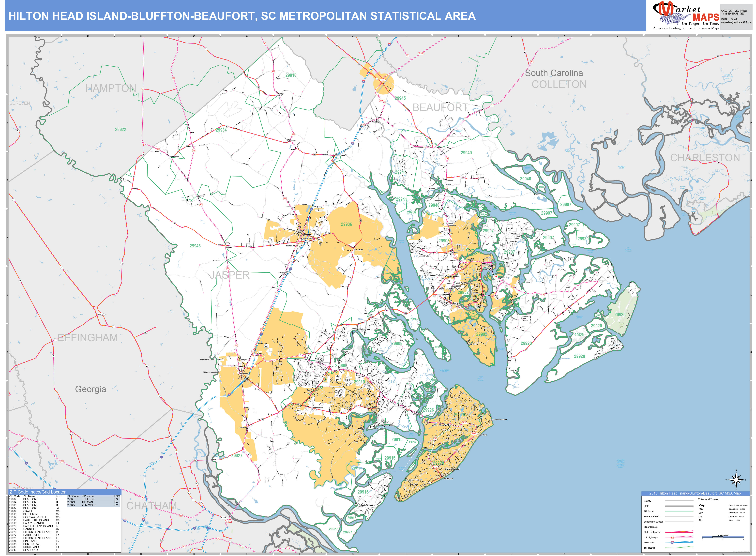756x556 pixels.
Task: Expand the Cities and Towns legend section
Action: tap(708, 499)
